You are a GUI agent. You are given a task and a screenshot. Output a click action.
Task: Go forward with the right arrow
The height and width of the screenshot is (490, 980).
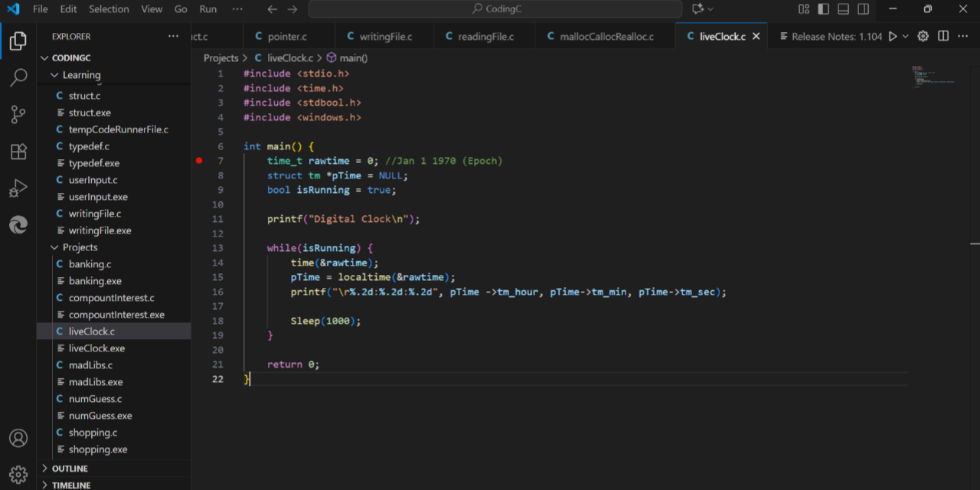[x=292, y=9]
